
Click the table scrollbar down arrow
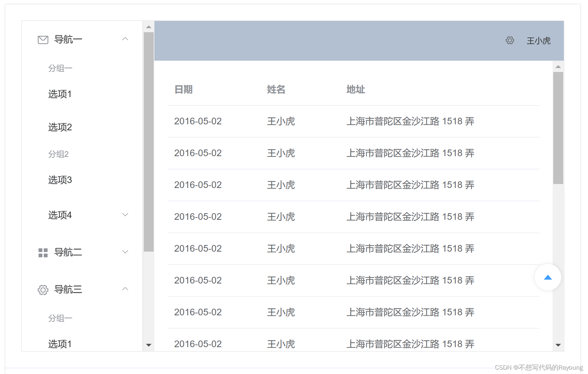coord(558,345)
